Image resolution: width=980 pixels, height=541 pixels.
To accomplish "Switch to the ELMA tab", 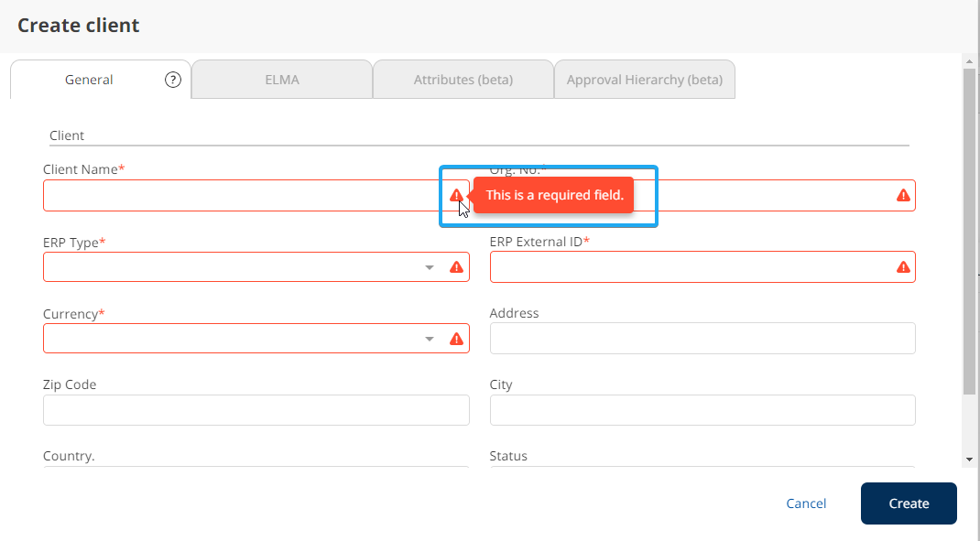I will [x=282, y=80].
